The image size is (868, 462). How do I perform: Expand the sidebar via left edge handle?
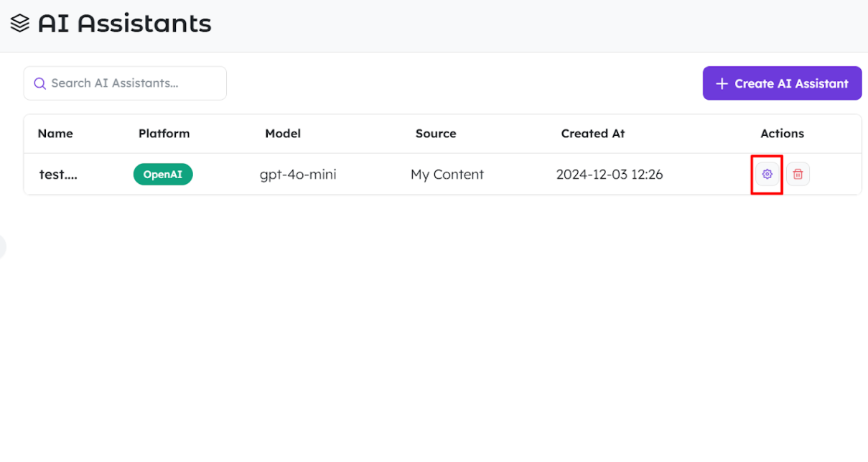click(2, 246)
